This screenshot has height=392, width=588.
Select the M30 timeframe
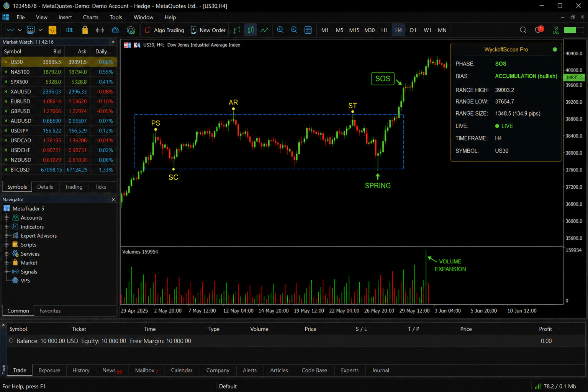pos(370,30)
